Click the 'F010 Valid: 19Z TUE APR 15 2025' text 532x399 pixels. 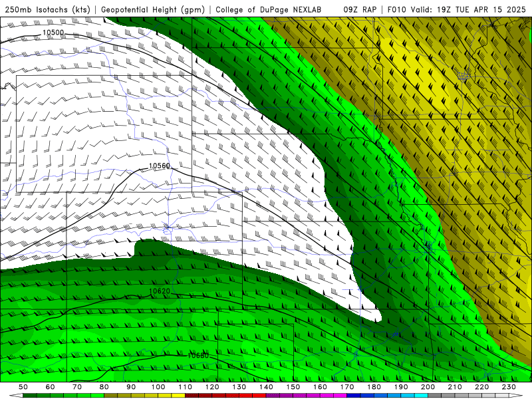[x=456, y=9]
